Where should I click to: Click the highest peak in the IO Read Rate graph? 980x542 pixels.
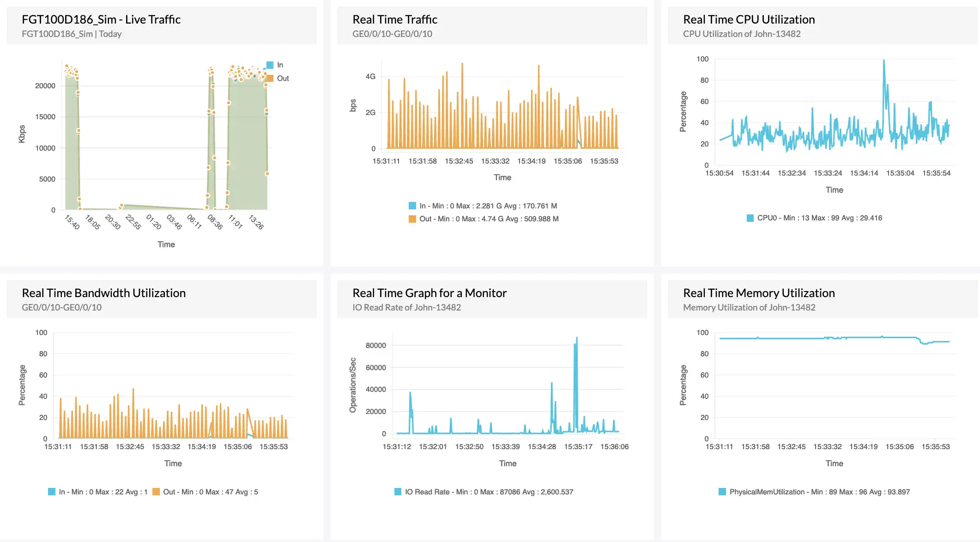[x=577, y=338]
